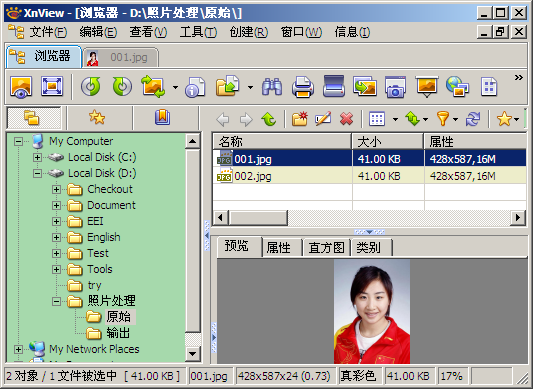Click the printer icon
This screenshot has width=533, height=389.
click(303, 87)
